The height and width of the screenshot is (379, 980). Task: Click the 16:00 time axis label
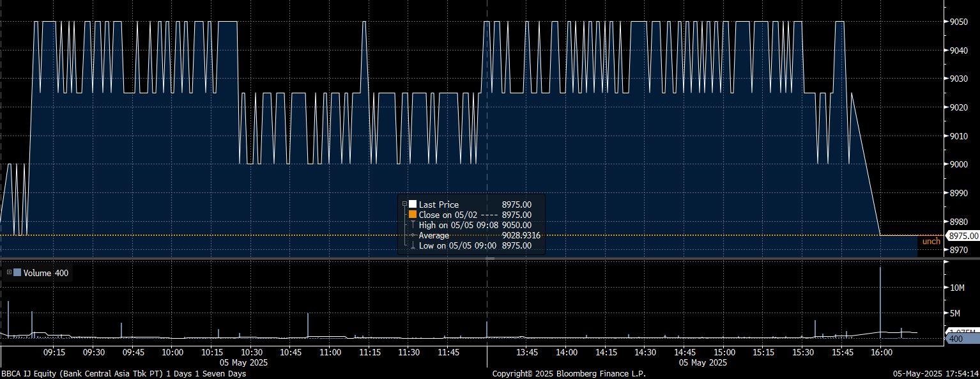881,352
